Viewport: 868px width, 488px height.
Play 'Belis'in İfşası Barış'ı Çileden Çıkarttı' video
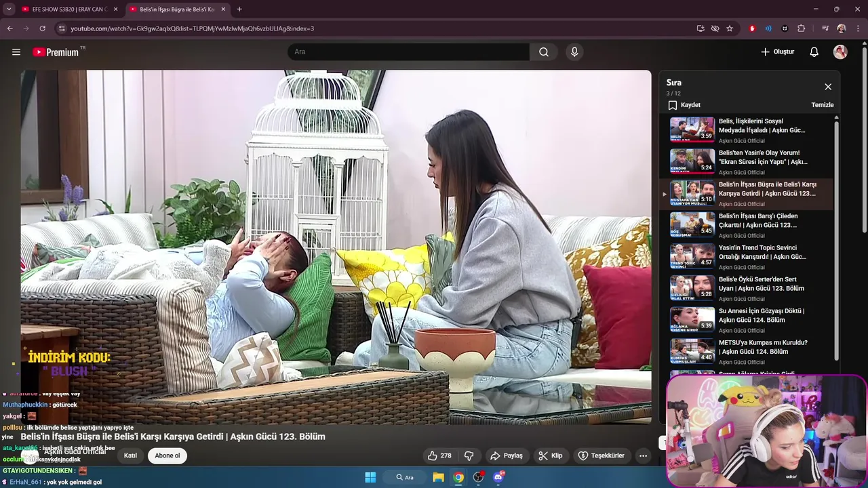pos(746,225)
